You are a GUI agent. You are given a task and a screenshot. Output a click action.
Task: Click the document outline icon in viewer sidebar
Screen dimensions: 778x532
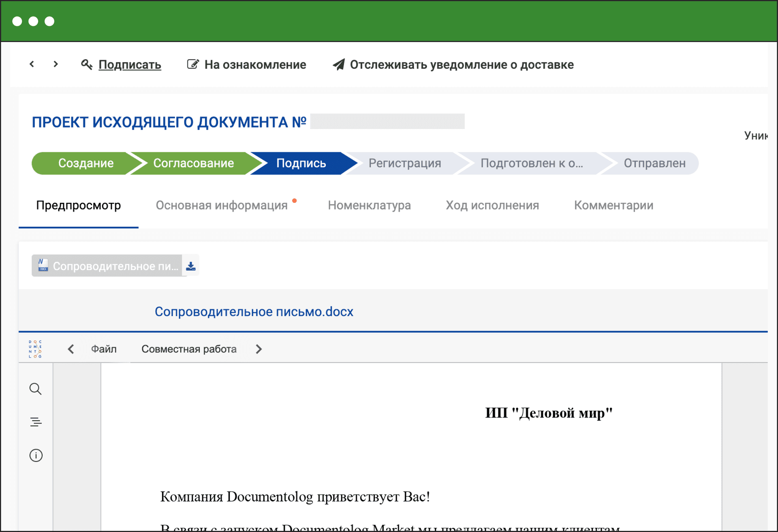(x=36, y=422)
